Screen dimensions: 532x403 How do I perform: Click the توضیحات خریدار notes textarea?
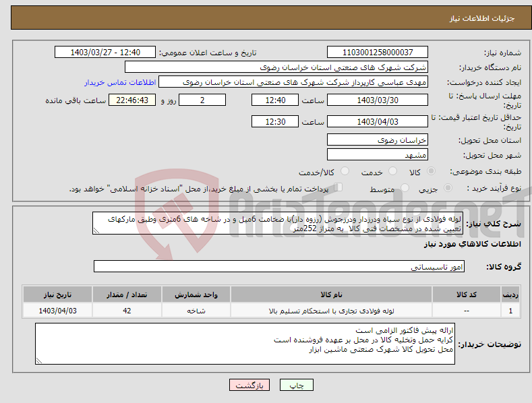tap(245, 344)
